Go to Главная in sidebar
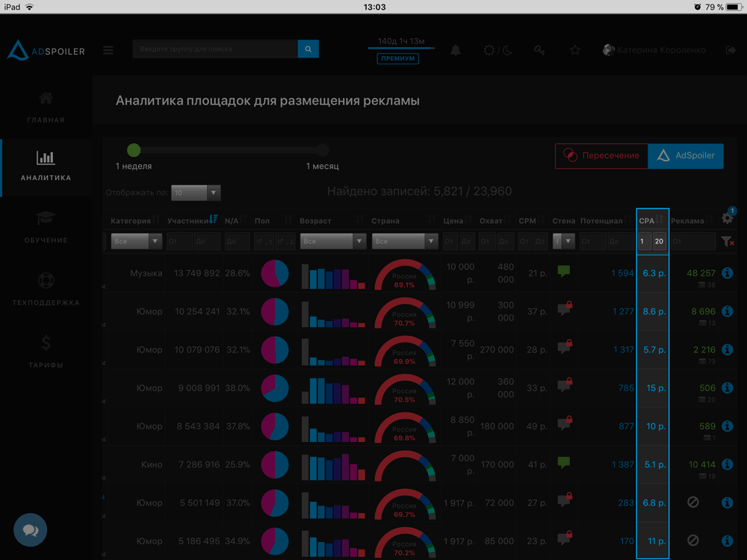Viewport: 747px width, 560px height. tap(46, 108)
